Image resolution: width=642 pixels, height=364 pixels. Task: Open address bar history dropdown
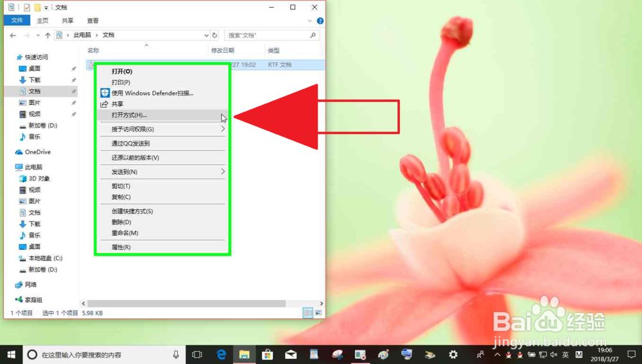(206, 35)
